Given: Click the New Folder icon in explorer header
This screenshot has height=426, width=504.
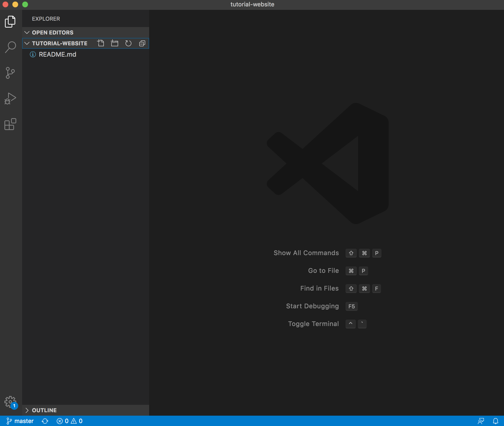Looking at the screenshot, I should (114, 43).
